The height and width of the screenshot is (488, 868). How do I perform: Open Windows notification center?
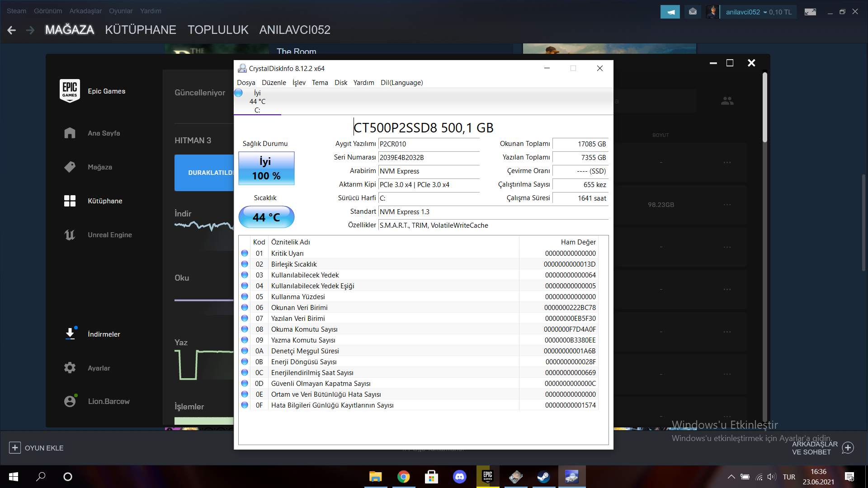pyautogui.click(x=849, y=477)
